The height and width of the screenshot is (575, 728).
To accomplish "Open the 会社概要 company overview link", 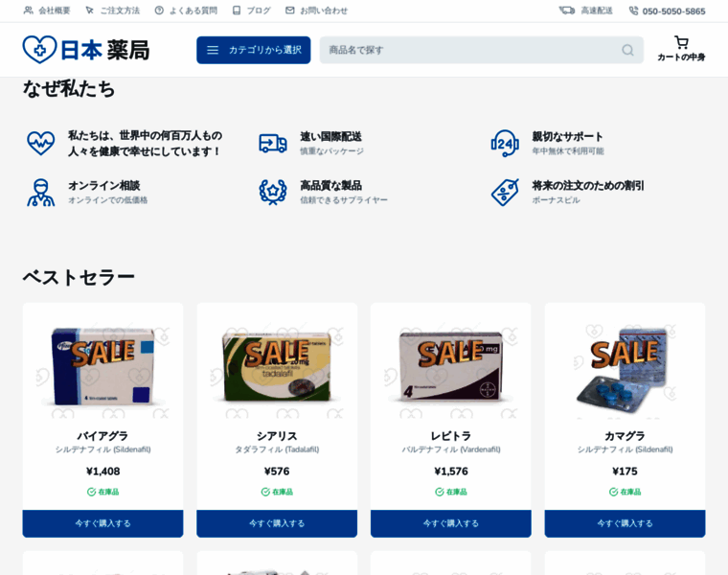I will 54,11.
